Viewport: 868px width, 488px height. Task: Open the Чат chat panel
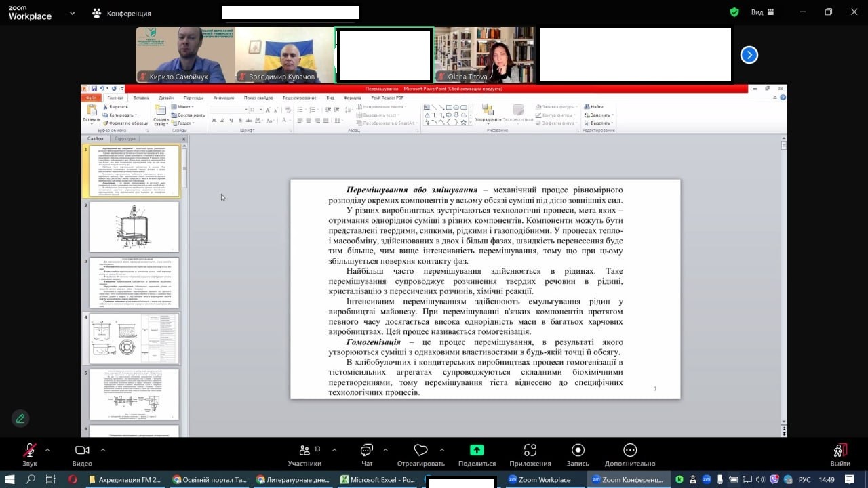click(367, 451)
